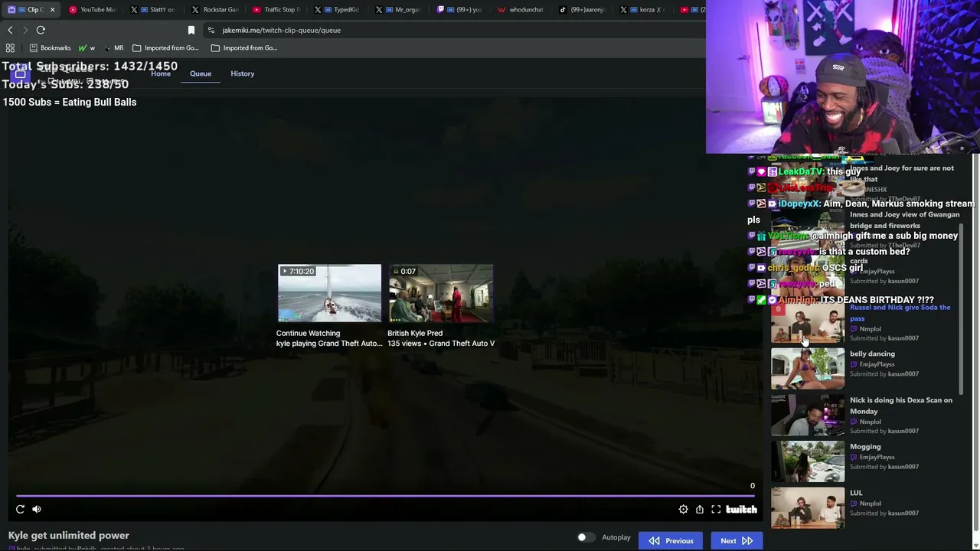Click the 'Kyle get unlimited power' clip title
This screenshot has height=551, width=980.
(69, 535)
